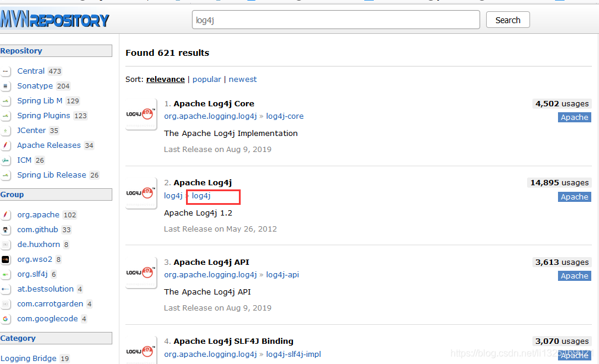Image resolution: width=599 pixels, height=364 pixels.
Task: Click the org.slf4j group icon
Action: tap(7, 274)
